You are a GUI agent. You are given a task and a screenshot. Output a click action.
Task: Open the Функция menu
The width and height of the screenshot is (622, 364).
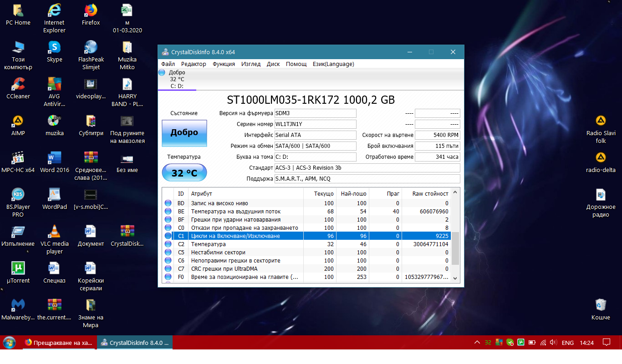click(224, 64)
